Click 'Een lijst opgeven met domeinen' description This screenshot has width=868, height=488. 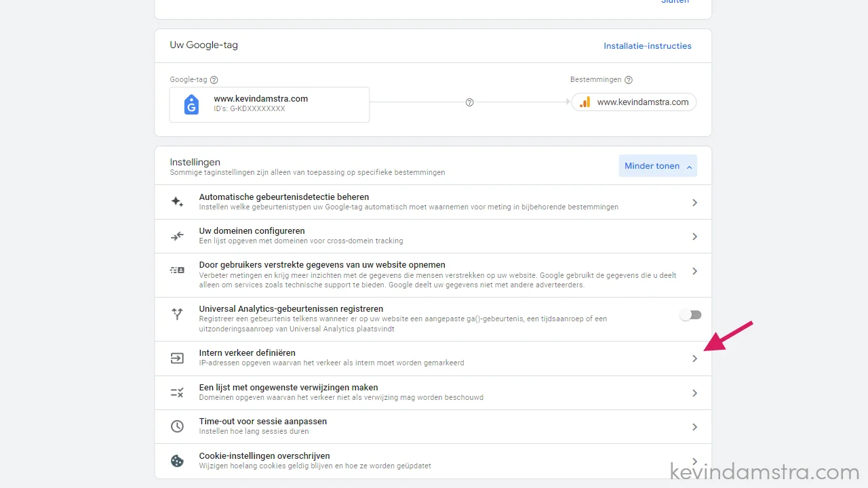coord(301,241)
